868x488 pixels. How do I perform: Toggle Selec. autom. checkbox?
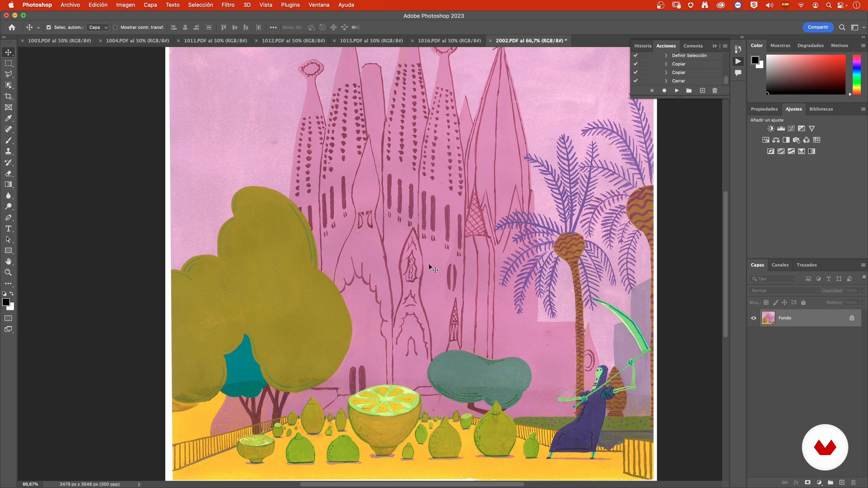[49, 27]
